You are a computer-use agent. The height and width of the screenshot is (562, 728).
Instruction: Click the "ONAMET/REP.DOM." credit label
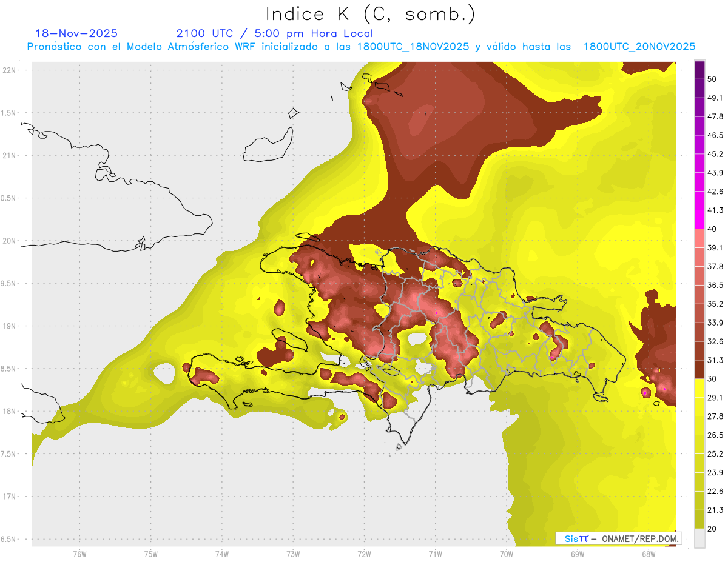640,538
